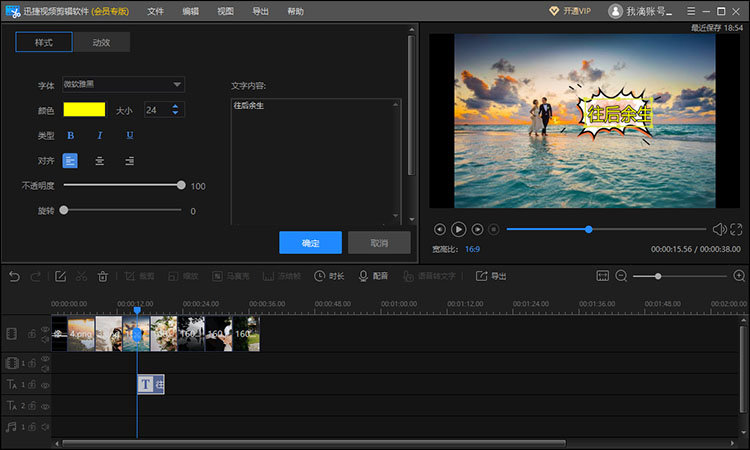Seek on the preview progress slider

[606, 230]
